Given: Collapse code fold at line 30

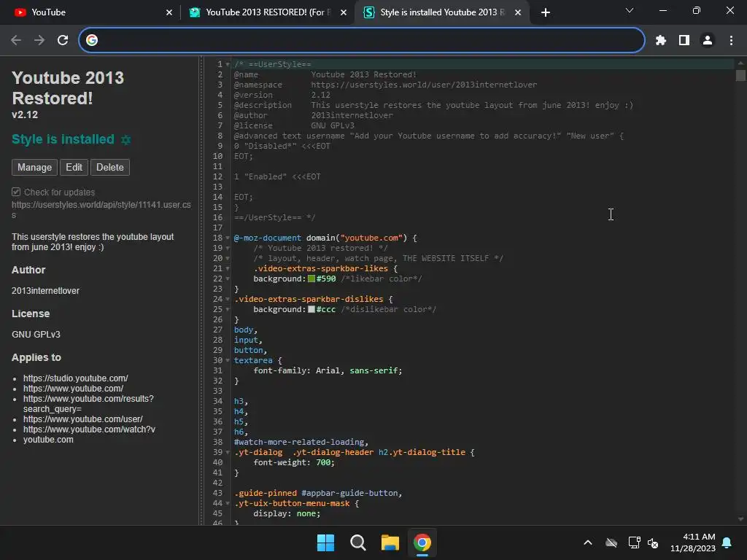Looking at the screenshot, I should coord(228,360).
